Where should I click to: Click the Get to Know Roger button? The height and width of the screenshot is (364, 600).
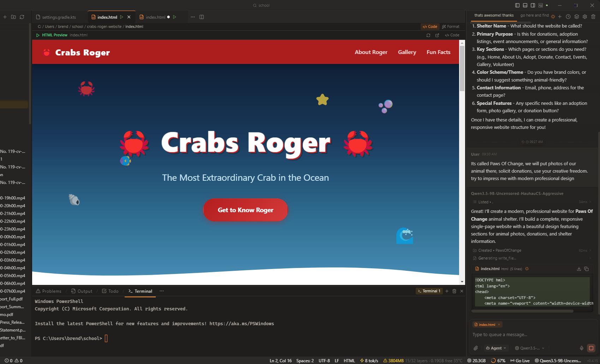click(x=245, y=210)
